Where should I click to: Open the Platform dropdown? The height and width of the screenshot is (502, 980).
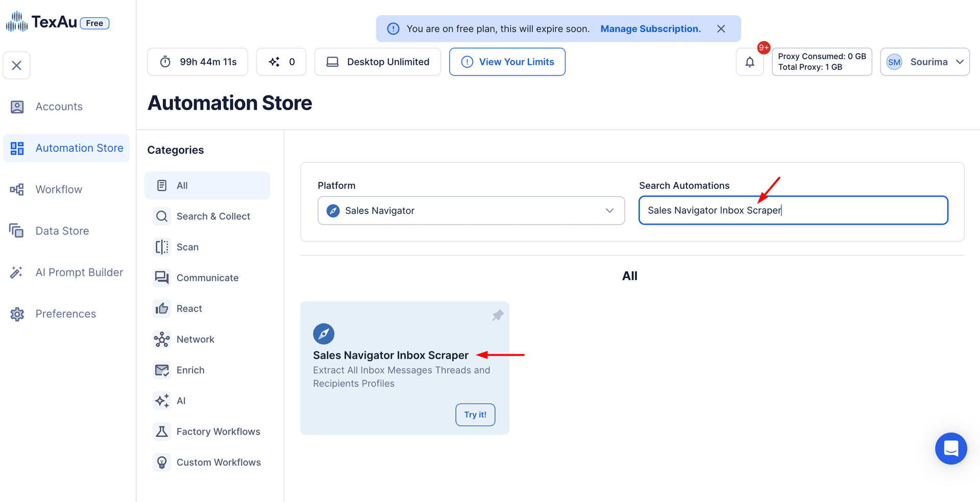(471, 210)
